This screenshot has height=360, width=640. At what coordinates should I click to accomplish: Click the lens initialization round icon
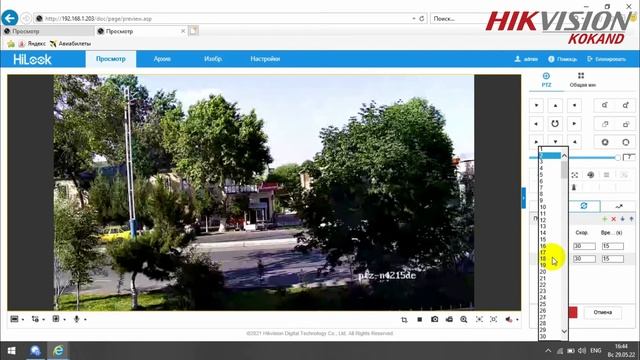click(591, 175)
